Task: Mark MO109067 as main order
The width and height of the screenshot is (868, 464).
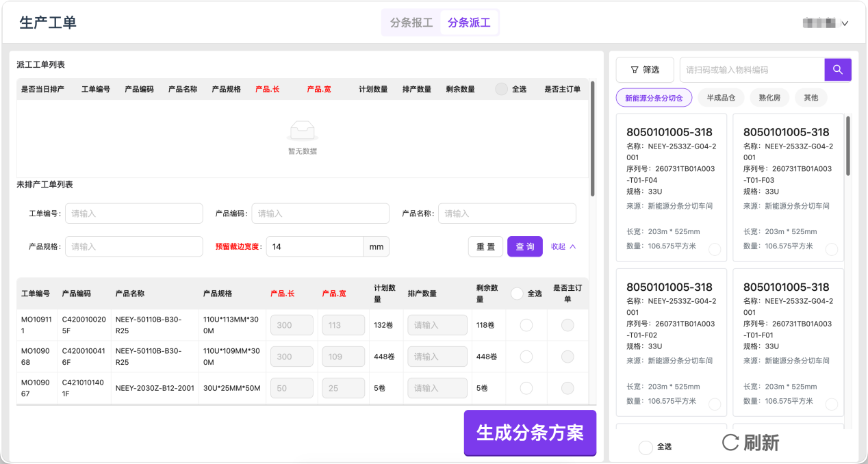Action: pos(567,388)
